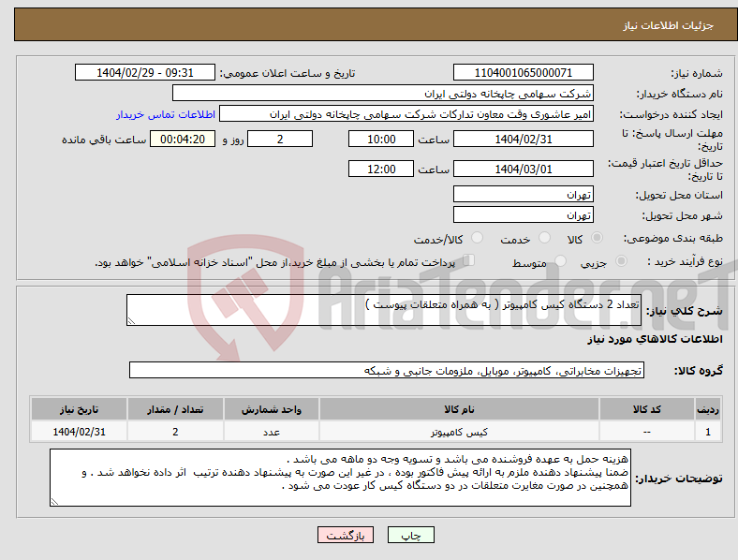Click the چاپ (print) button
738x560 pixels.
(x=410, y=535)
